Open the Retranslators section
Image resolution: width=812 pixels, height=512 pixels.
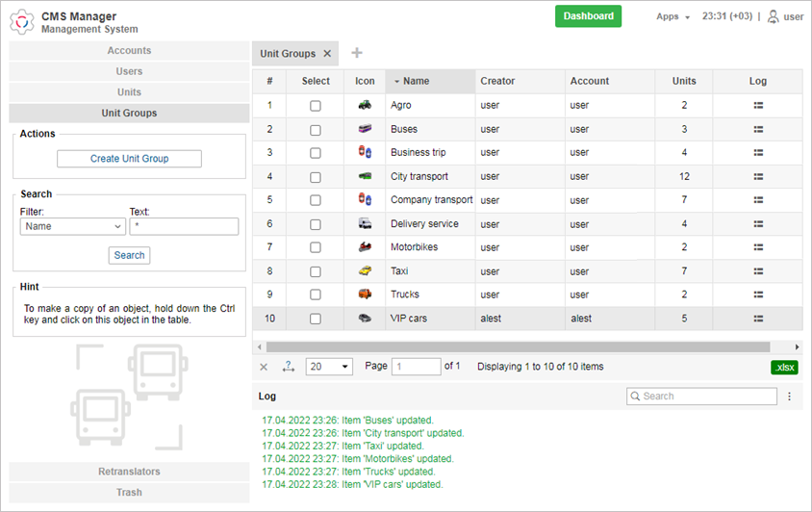(129, 472)
